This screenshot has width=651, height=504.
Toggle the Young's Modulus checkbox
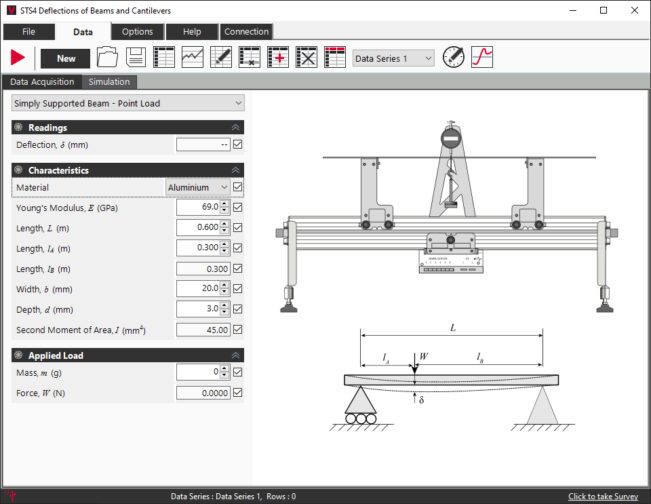pyautogui.click(x=237, y=207)
